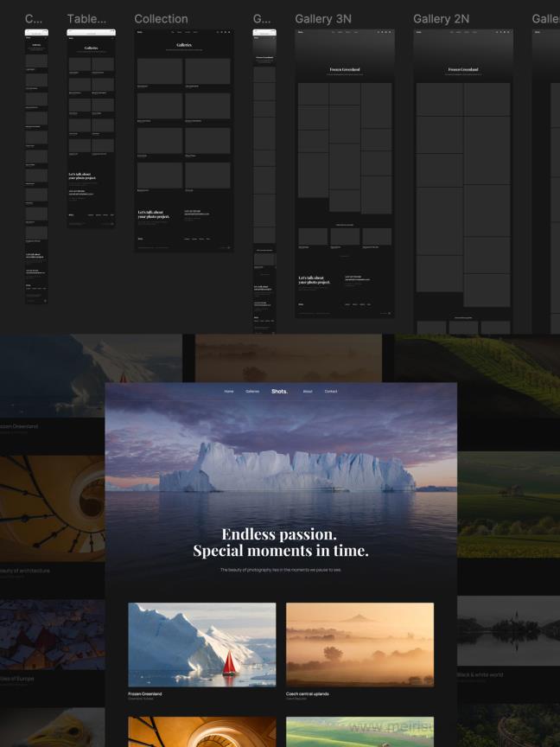Screen dimensions: 560x747
Task: Click the Endless passion hero heading
Action: click(280, 542)
